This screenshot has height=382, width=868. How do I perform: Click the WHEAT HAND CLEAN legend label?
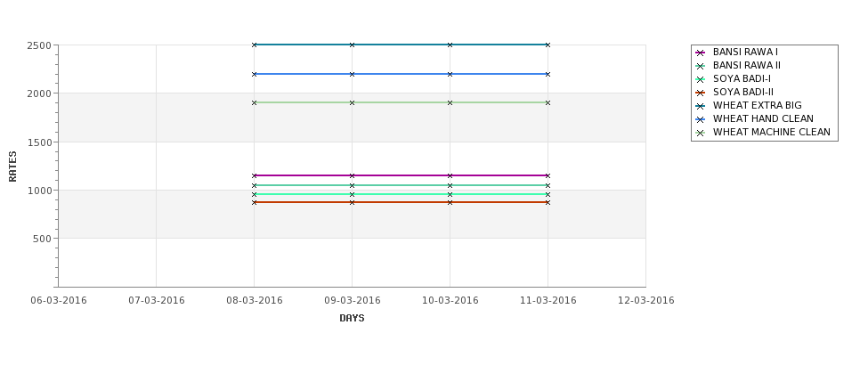coord(763,119)
